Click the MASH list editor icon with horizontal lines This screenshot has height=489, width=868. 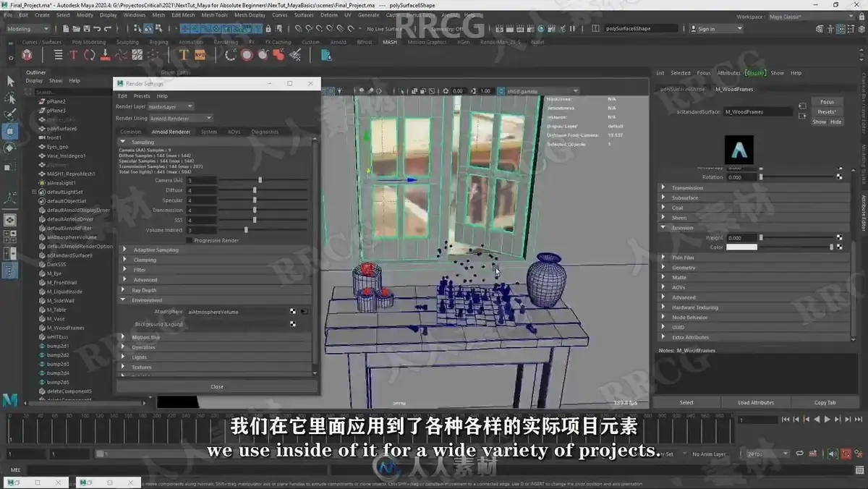point(57,55)
